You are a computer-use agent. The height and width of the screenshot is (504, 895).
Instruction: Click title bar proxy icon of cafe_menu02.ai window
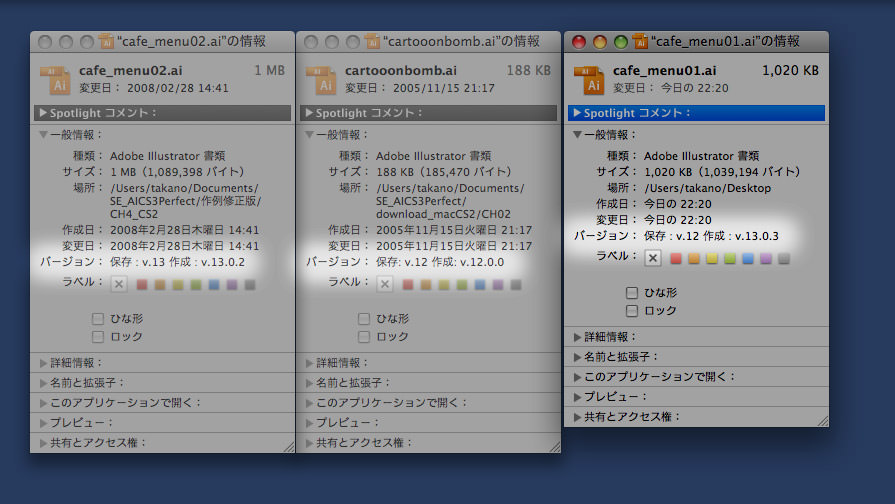[106, 41]
